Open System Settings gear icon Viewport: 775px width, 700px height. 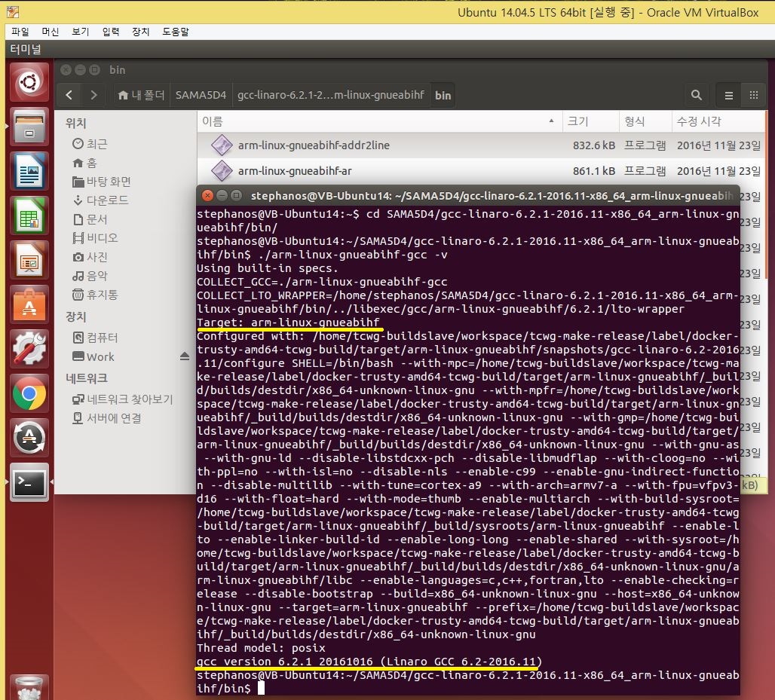[x=29, y=348]
